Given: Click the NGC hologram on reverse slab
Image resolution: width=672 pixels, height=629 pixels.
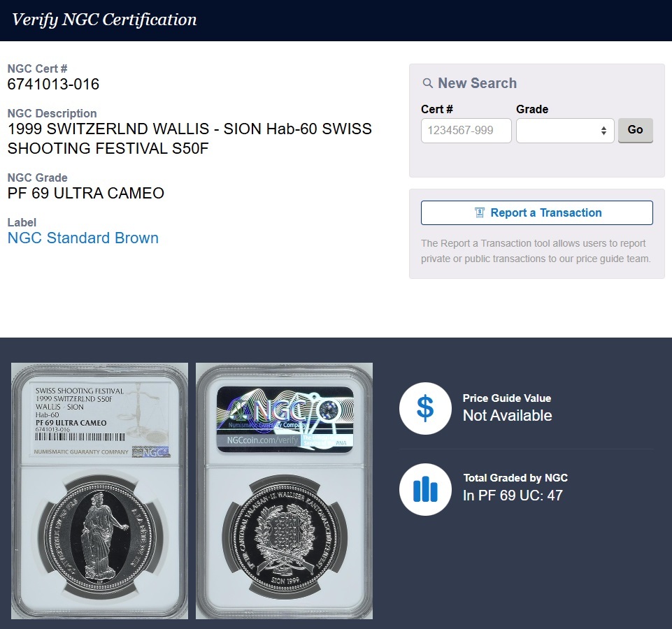Looking at the screenshot, I should coord(285,419).
